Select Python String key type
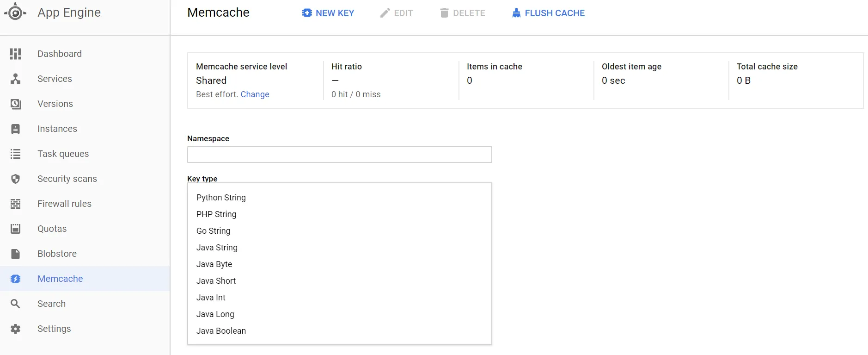868x355 pixels. click(x=340, y=198)
